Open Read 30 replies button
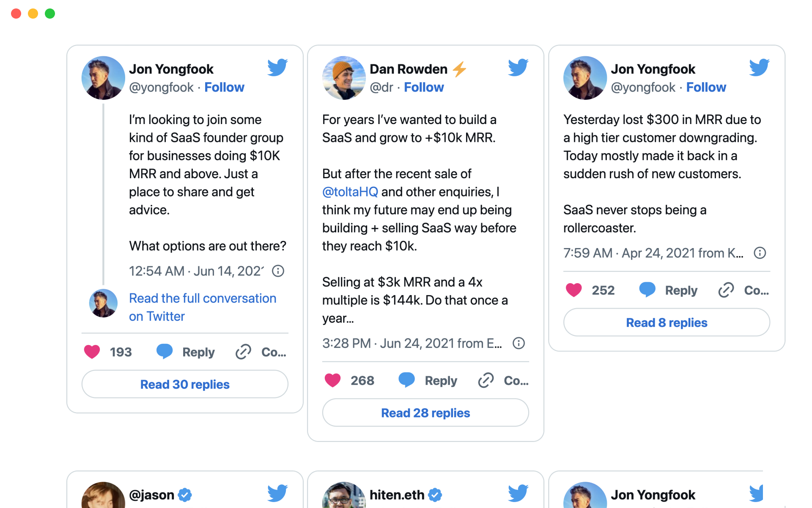812x508 pixels. tap(185, 384)
